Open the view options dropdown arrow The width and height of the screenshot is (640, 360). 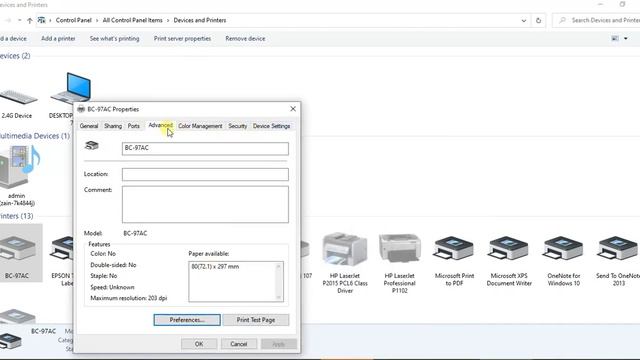coord(626,38)
